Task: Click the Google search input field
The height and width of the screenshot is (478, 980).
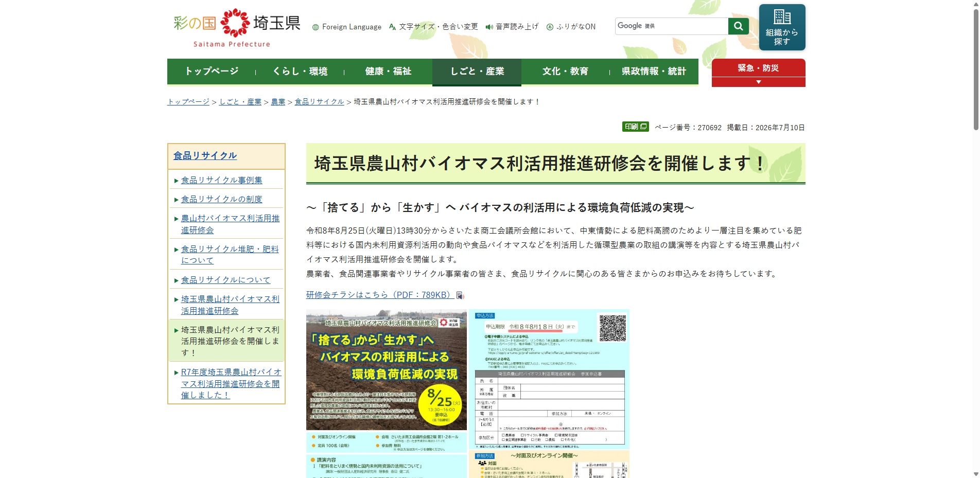Action: [x=672, y=26]
